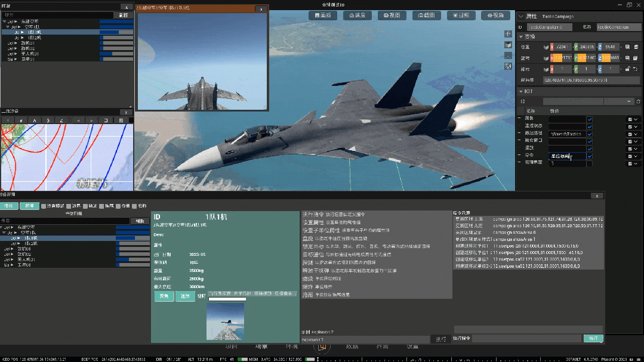Screen dimensions: 644x362
Task: Open the 日照 sunlight option in the viewport toolbar
Action: click(461, 15)
